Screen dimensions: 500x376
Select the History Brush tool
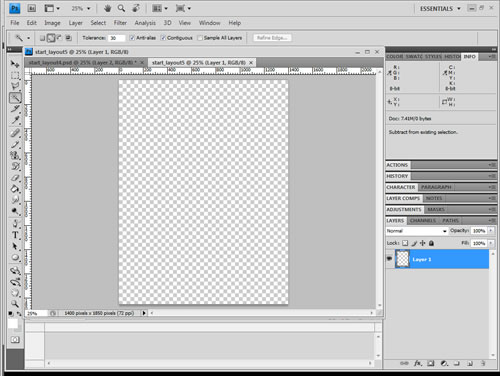tap(15, 166)
